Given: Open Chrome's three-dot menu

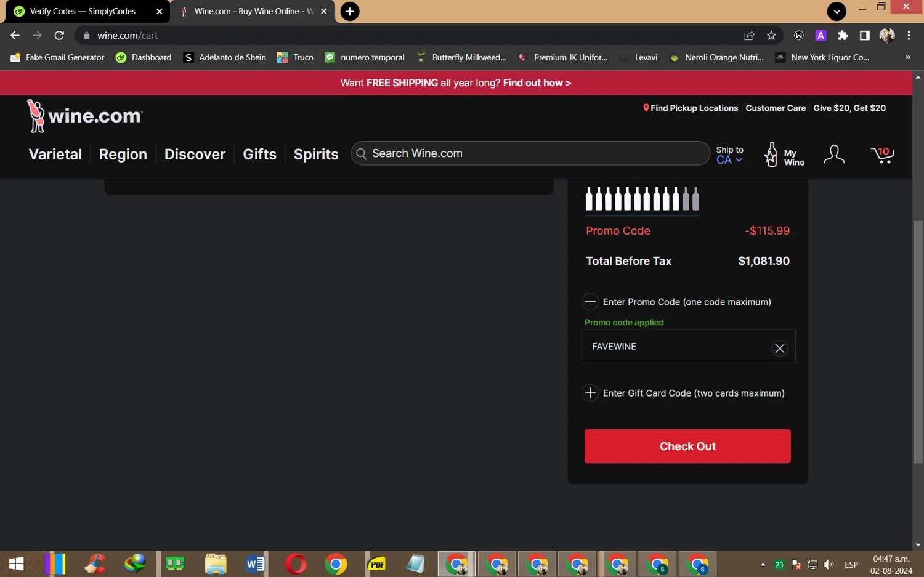Looking at the screenshot, I should (x=909, y=36).
